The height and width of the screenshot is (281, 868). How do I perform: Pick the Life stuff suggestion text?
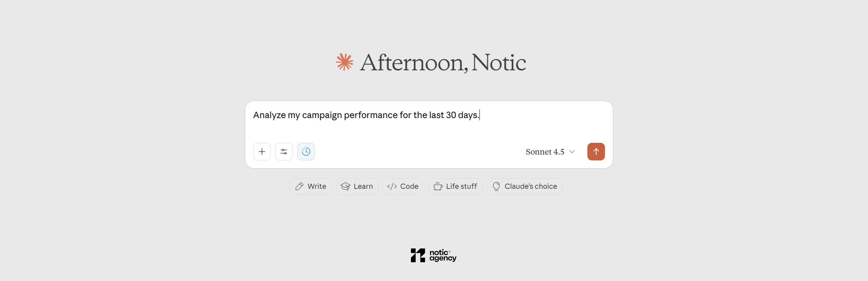point(461,186)
